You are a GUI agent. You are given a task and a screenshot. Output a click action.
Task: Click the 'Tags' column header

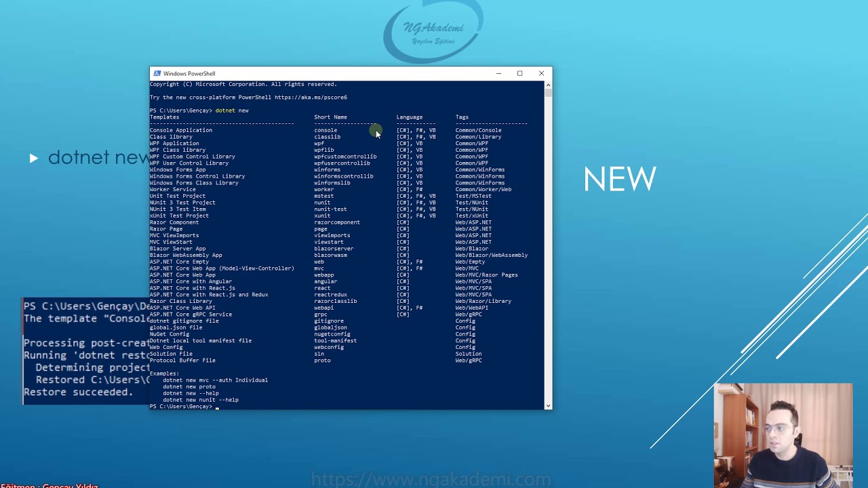(x=462, y=117)
